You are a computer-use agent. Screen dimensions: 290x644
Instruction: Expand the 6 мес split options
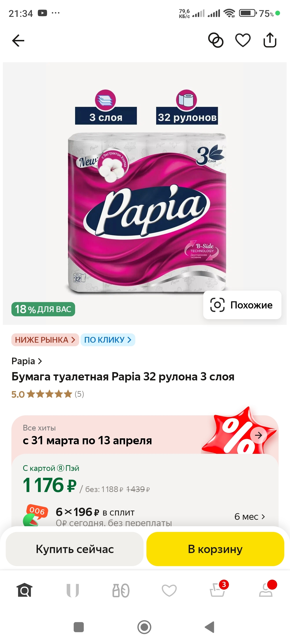[x=249, y=516]
